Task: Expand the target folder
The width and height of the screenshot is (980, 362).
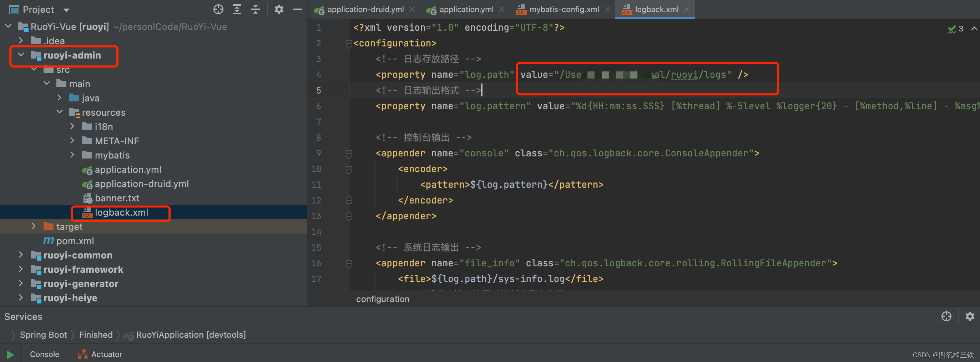Action: coord(34,226)
